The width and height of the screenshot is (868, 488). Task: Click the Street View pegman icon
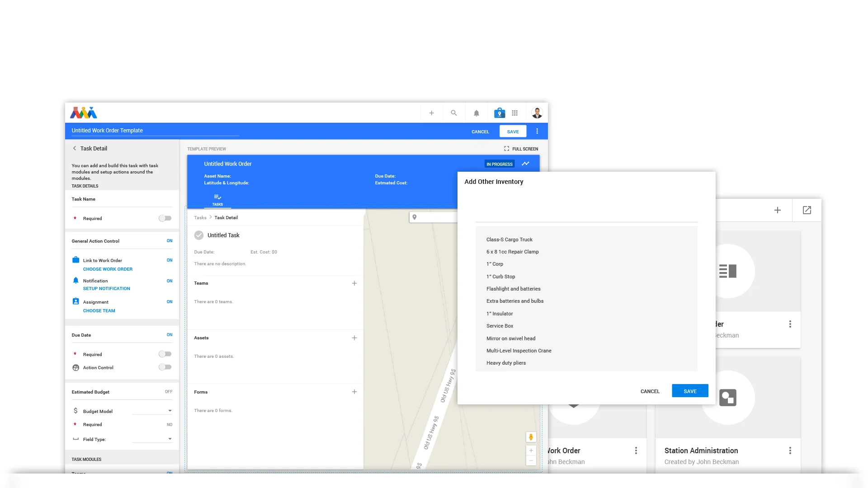(x=531, y=437)
